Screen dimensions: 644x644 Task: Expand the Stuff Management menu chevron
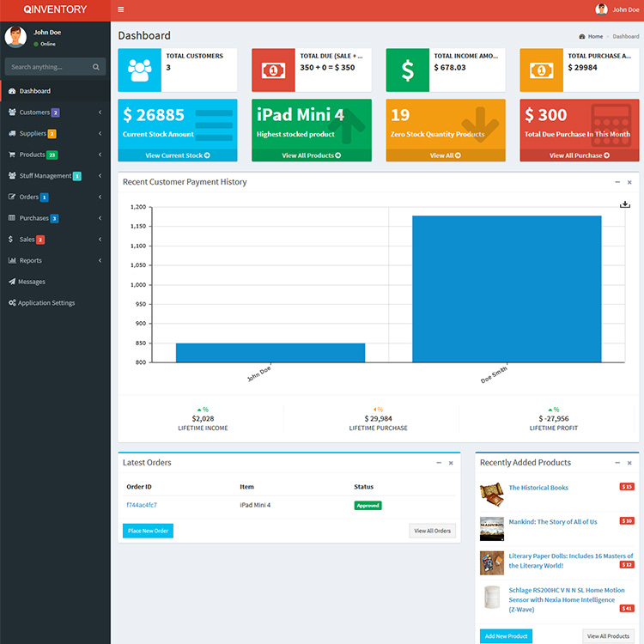tap(100, 176)
